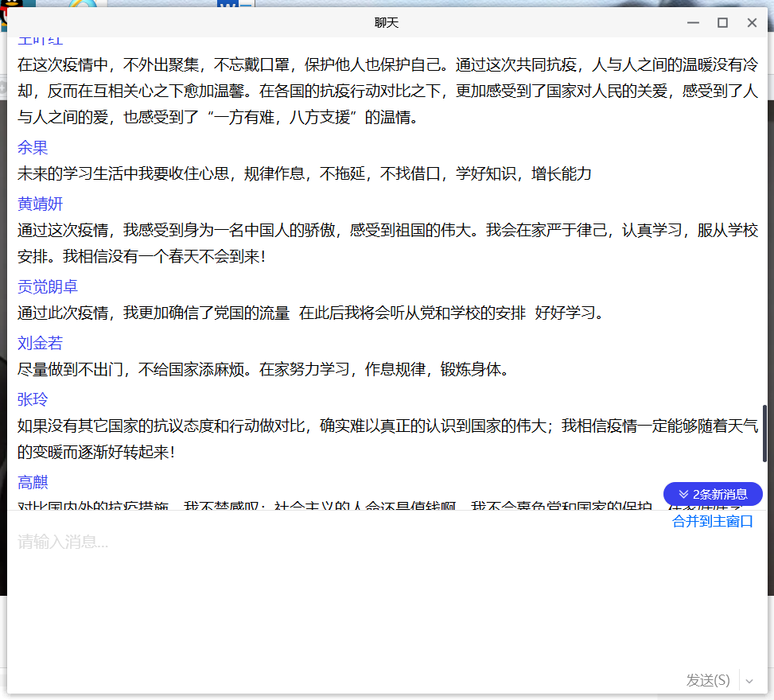Open the dropdown arrow beside 发送(S)

pyautogui.click(x=750, y=680)
